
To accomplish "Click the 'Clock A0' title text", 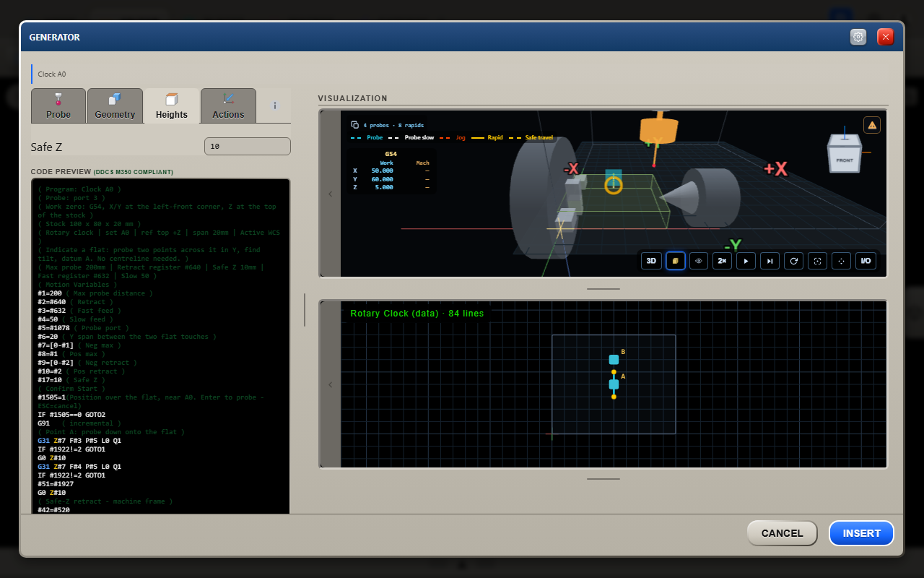I will click(x=52, y=74).
